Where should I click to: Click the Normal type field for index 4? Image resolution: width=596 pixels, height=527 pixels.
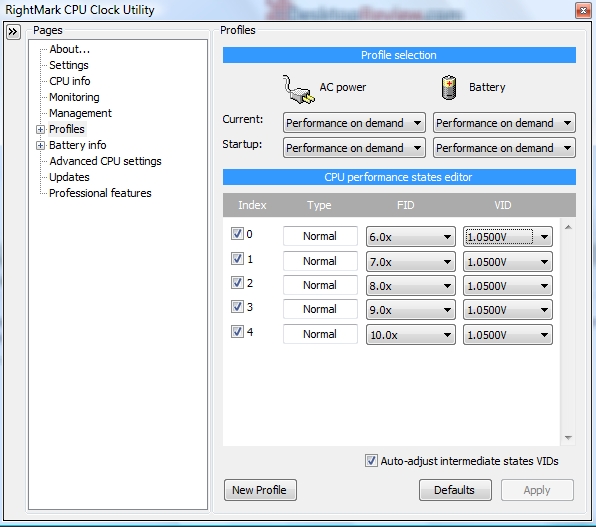(x=320, y=334)
